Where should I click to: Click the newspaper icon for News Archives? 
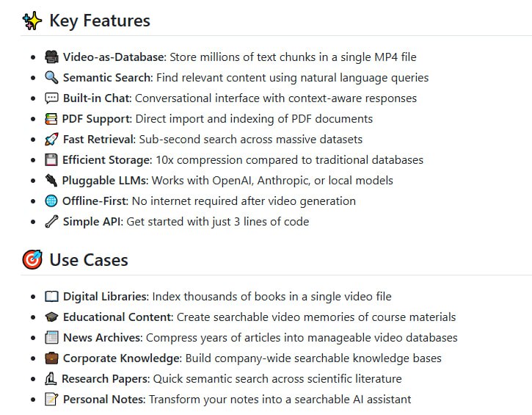(51, 338)
